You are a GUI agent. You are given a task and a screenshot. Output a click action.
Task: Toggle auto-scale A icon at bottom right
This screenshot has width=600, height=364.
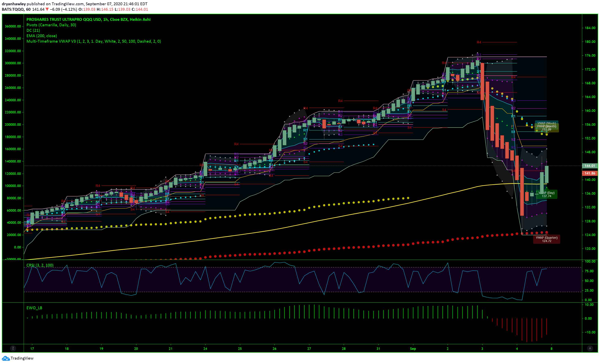pos(590,348)
